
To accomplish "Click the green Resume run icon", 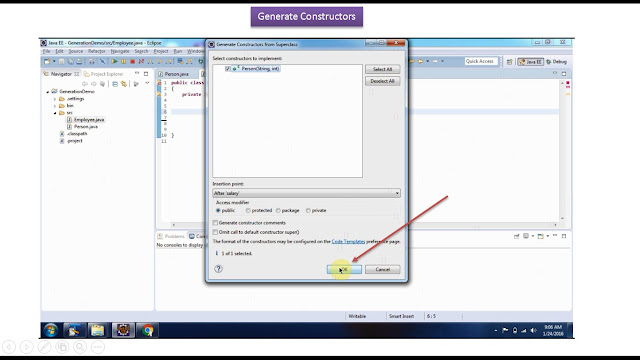I will pos(114,61).
